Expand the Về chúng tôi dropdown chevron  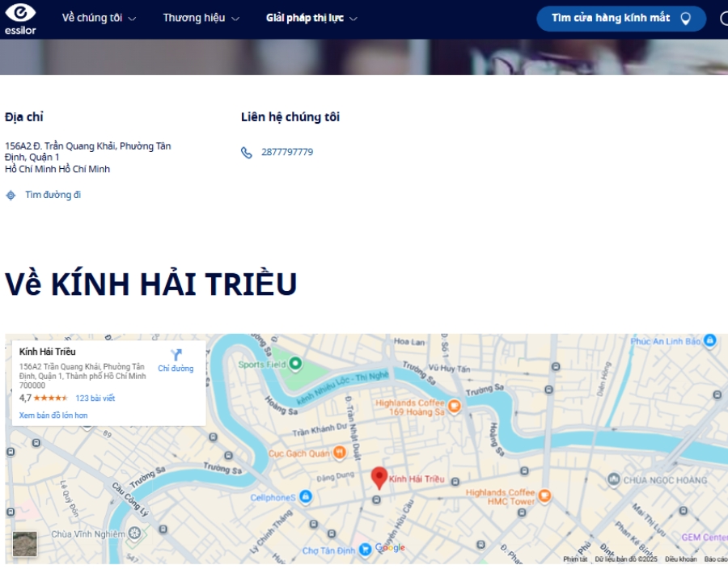[131, 18]
